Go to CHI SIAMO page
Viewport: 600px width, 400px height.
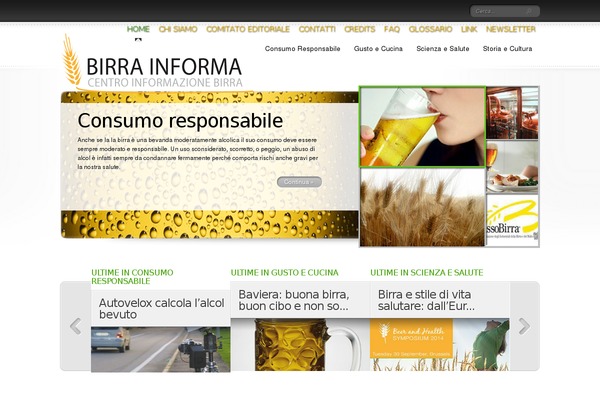(178, 29)
